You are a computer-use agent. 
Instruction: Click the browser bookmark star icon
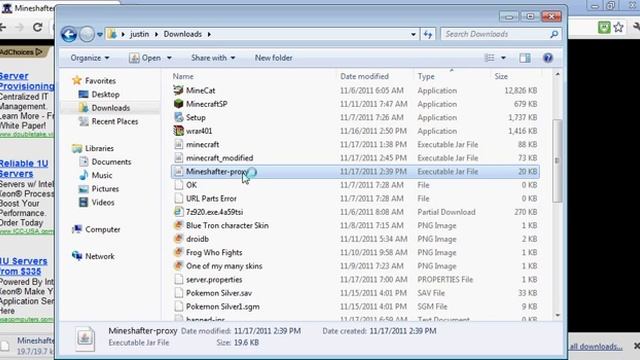click(x=619, y=27)
